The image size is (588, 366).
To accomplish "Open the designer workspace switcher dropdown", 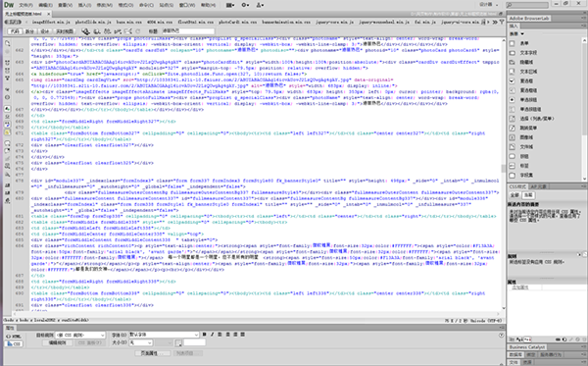I will (488, 5).
